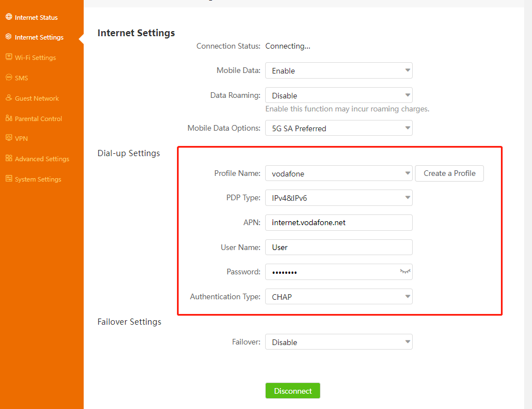Click the Wi-Fi Settings sidebar icon
Image resolution: width=532 pixels, height=409 pixels.
coord(8,57)
